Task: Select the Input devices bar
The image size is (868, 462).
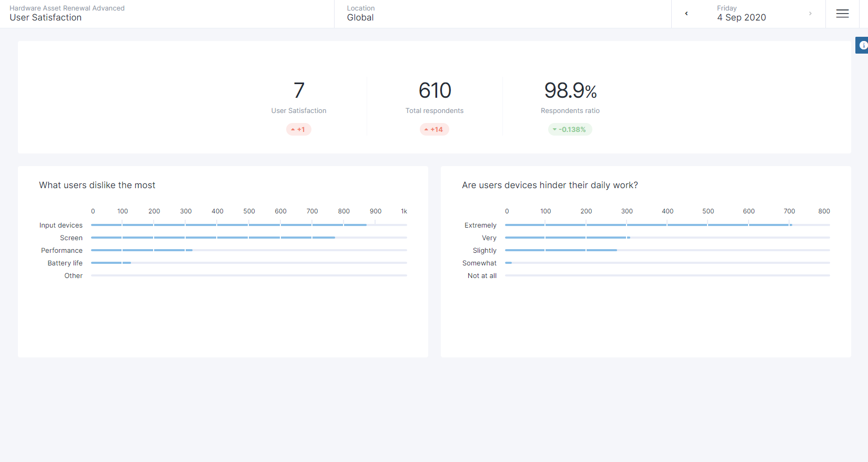Action: point(228,225)
